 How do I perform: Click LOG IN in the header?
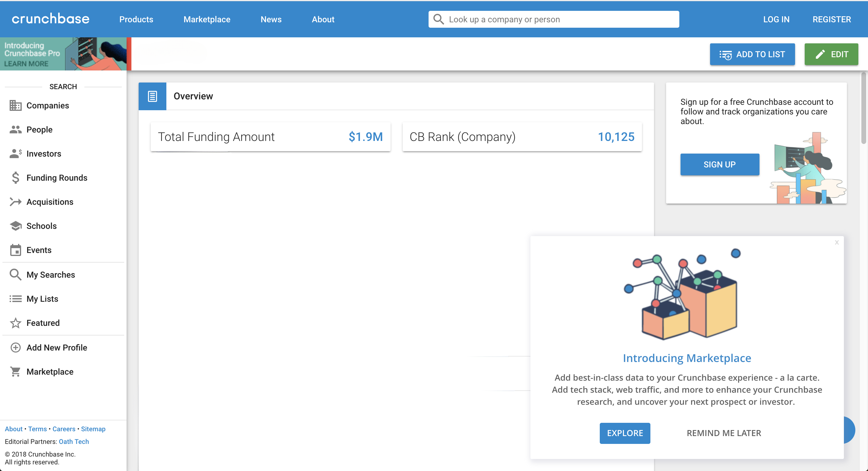776,19
